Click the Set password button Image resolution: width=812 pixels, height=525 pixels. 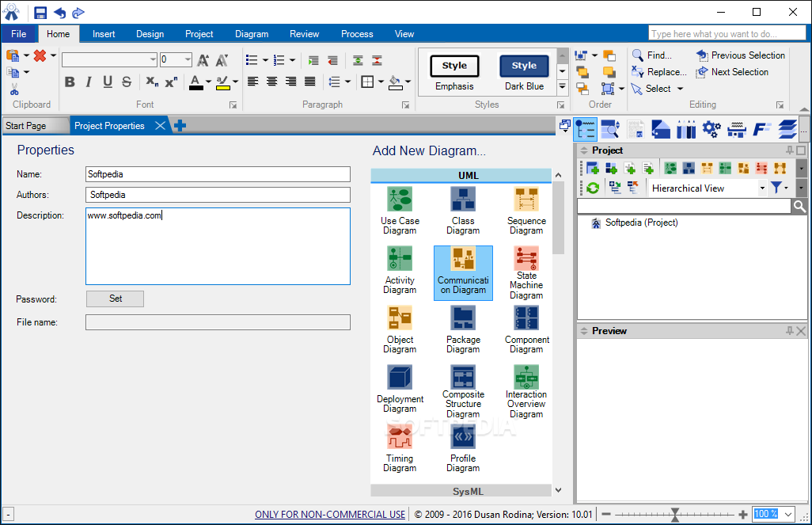point(115,299)
